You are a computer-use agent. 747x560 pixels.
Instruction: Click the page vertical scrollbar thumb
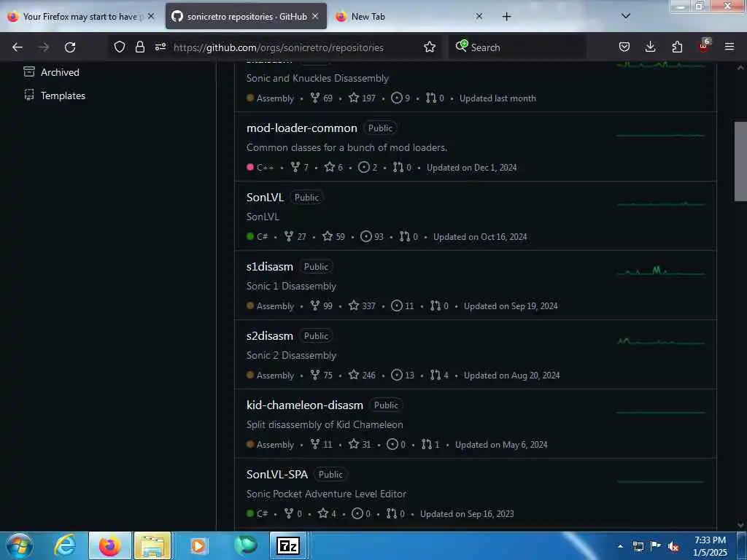coord(740,161)
